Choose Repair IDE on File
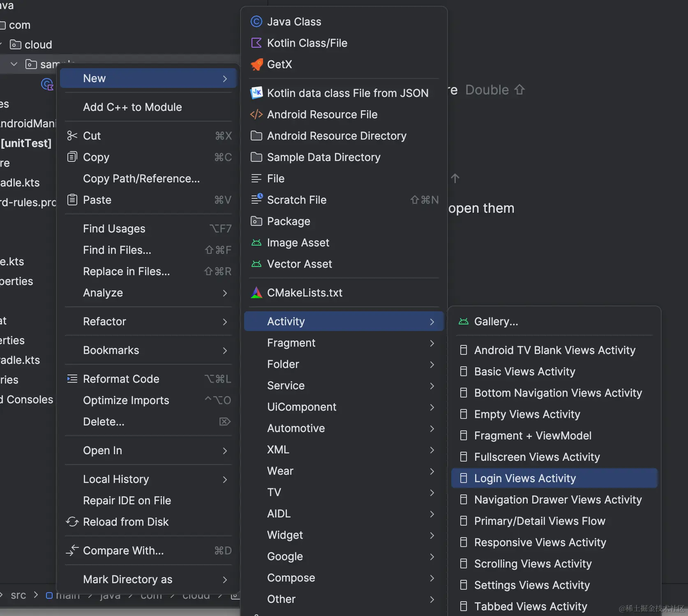 [x=148, y=500]
